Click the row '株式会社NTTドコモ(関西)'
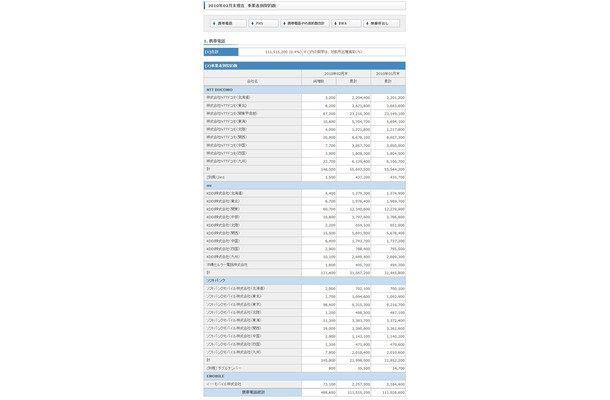This screenshot has height=400, width=610. [x=305, y=137]
